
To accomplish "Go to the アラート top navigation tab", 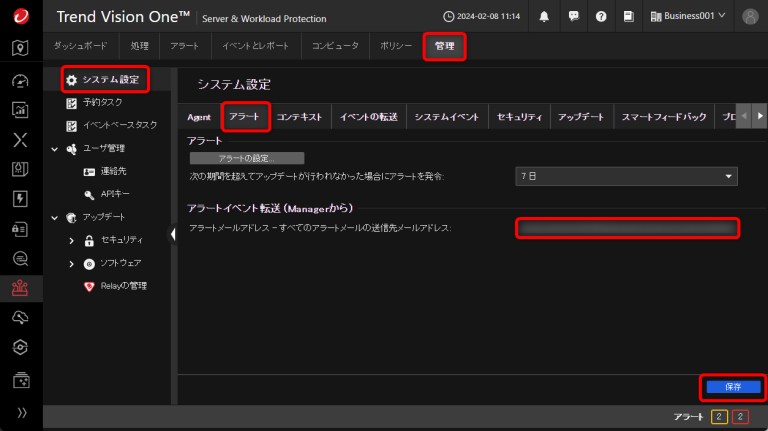I will coord(185,46).
